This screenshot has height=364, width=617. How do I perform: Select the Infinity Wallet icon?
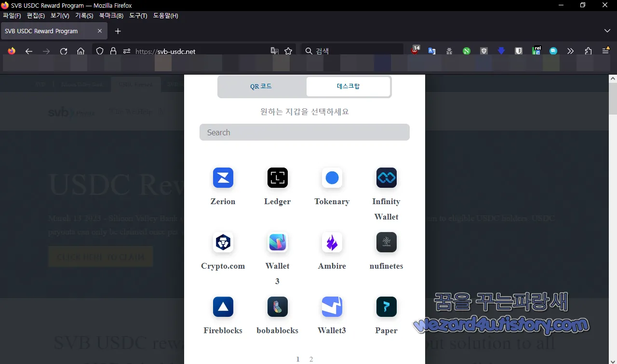tap(387, 178)
